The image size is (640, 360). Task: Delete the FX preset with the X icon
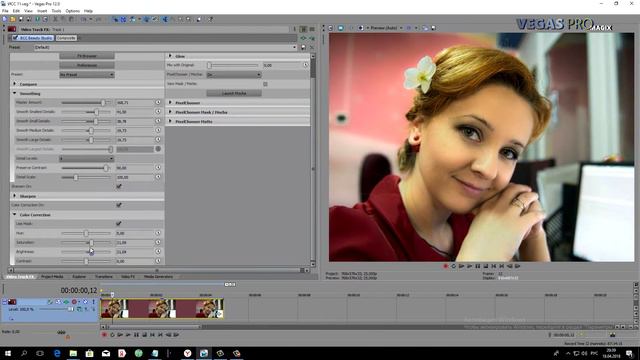[312, 47]
